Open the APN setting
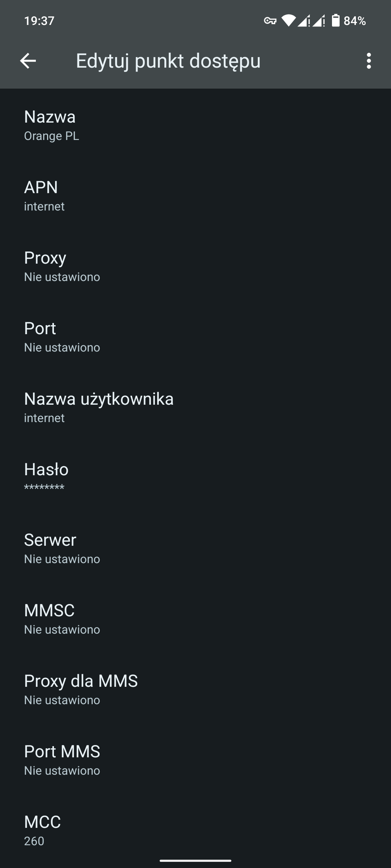This screenshot has height=868, width=391. [195, 195]
